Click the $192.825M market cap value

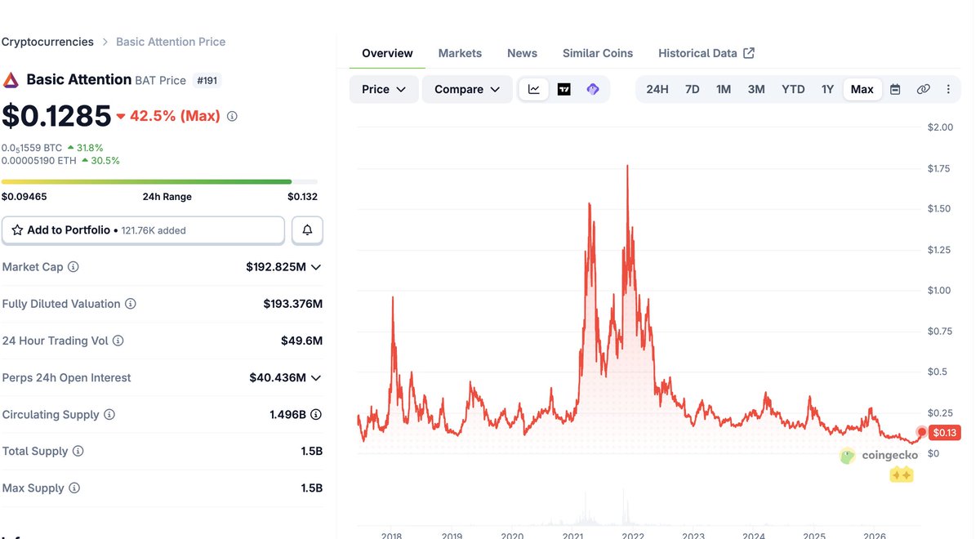click(276, 267)
